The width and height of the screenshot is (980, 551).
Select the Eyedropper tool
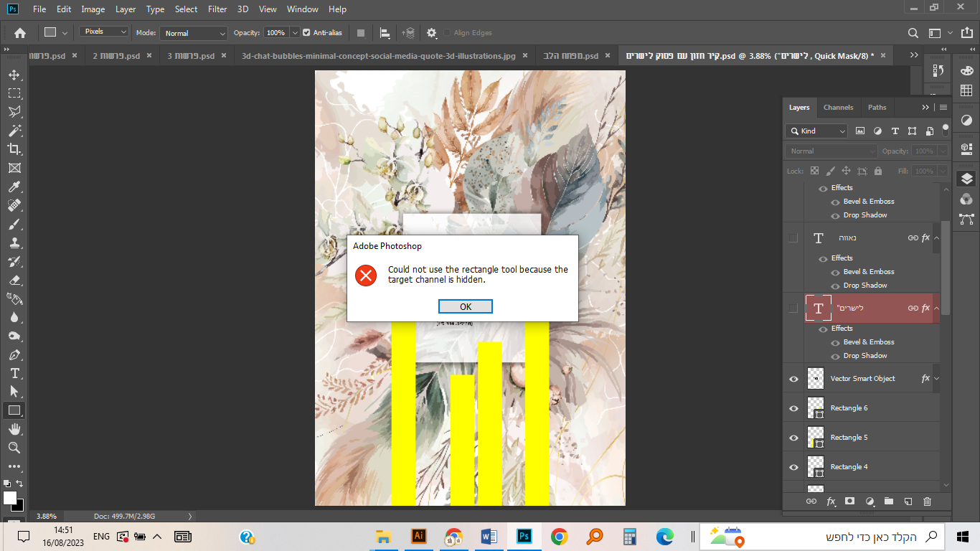tap(14, 187)
